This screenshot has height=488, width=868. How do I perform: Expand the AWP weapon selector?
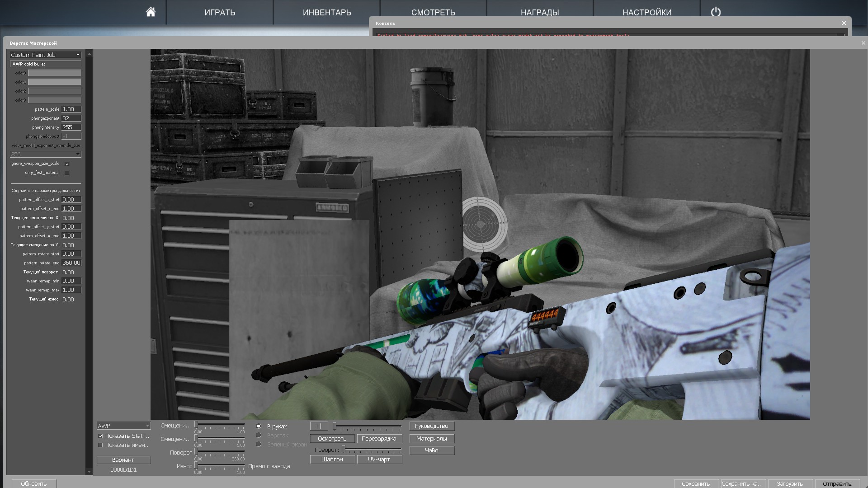123,426
